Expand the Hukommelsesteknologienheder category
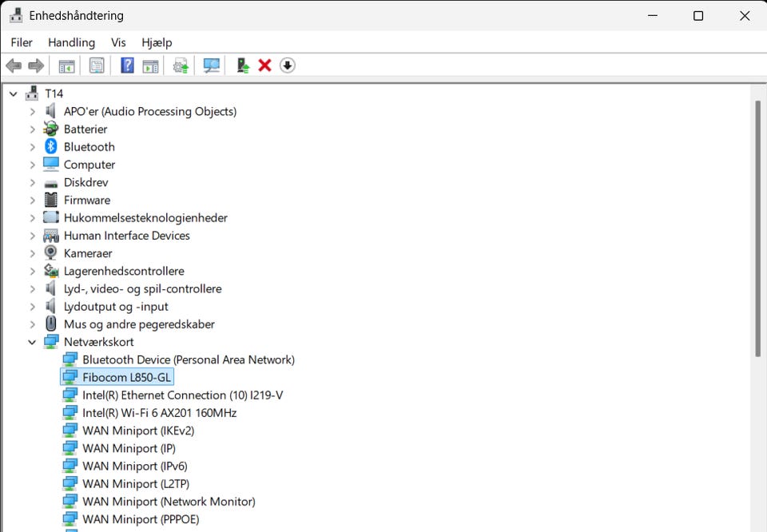The width and height of the screenshot is (767, 532). (x=32, y=217)
